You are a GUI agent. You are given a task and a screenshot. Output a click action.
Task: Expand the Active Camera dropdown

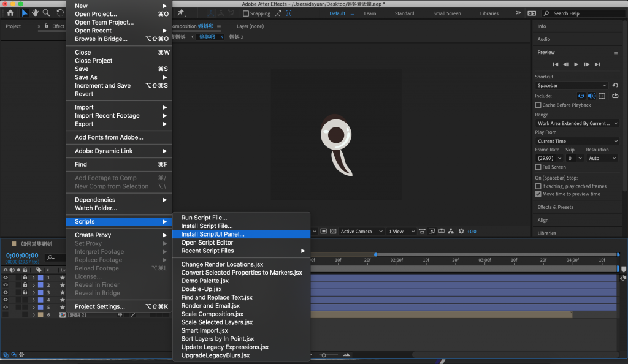(x=360, y=232)
